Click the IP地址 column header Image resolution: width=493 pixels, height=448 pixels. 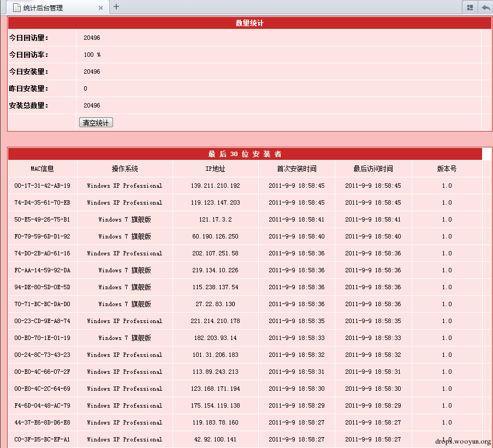tap(215, 169)
